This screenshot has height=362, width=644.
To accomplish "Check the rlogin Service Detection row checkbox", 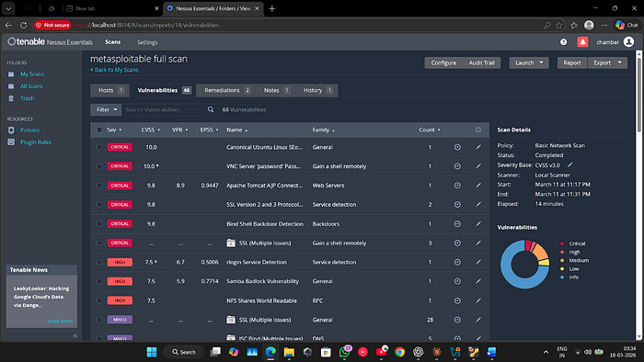I will pyautogui.click(x=99, y=262).
